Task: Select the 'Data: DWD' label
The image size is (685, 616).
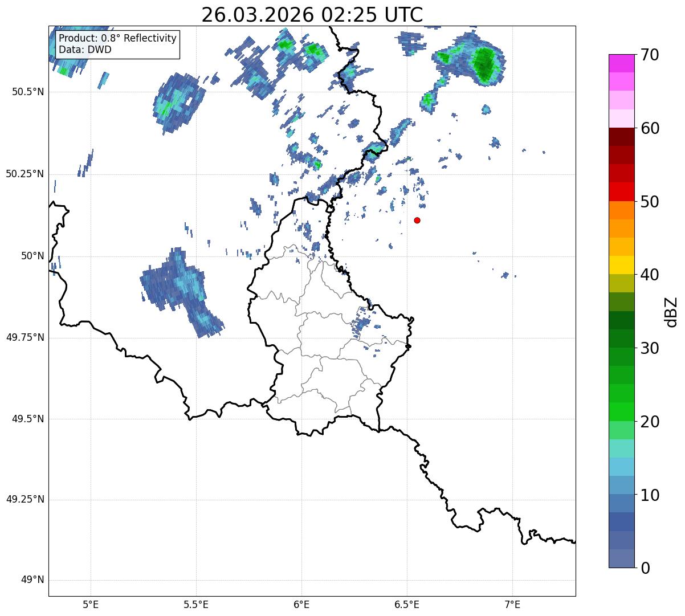Action: 85,50
